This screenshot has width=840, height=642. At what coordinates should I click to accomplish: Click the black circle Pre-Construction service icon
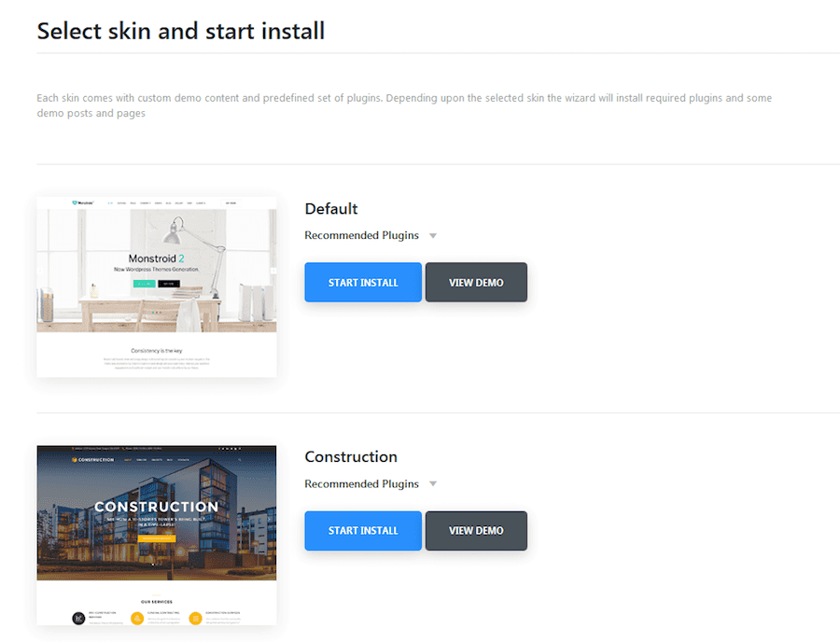click(78, 618)
